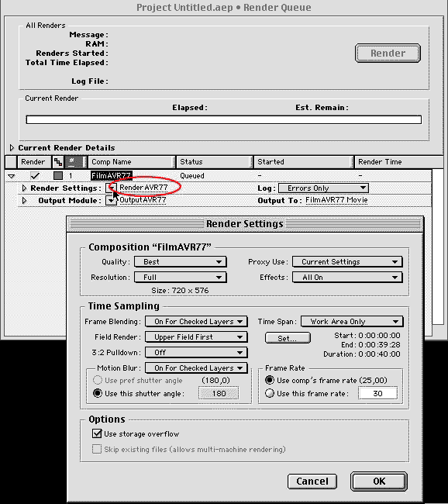Viewport: 448px width, 504px height.
Task: Expand the Render Settings row triangle
Action: [x=24, y=188]
